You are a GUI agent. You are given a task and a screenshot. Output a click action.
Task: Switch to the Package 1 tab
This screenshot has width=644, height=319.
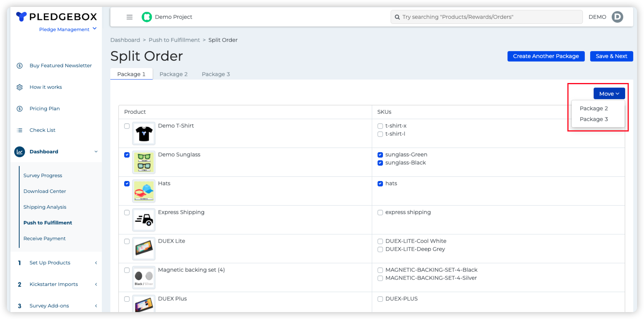pos(131,74)
